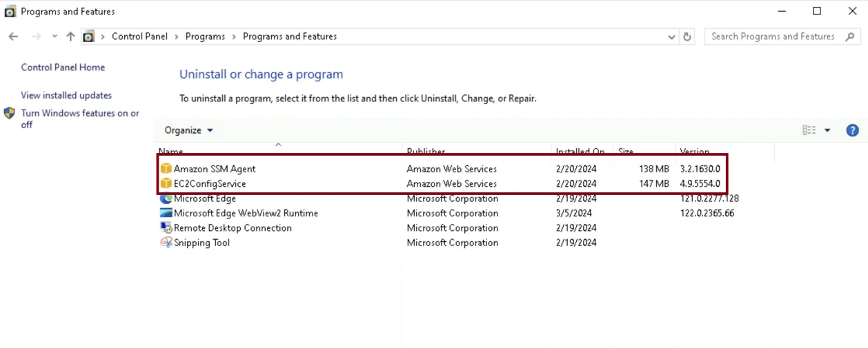The height and width of the screenshot is (348, 868).
Task: Go back with the left arrow
Action: click(x=13, y=37)
